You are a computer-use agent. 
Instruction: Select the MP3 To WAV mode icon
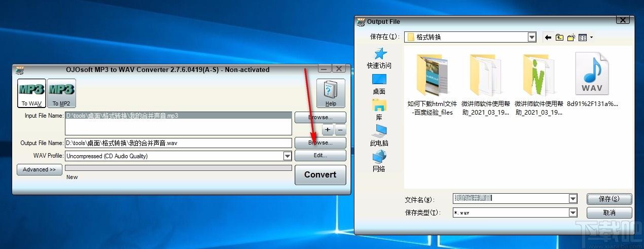(31, 93)
